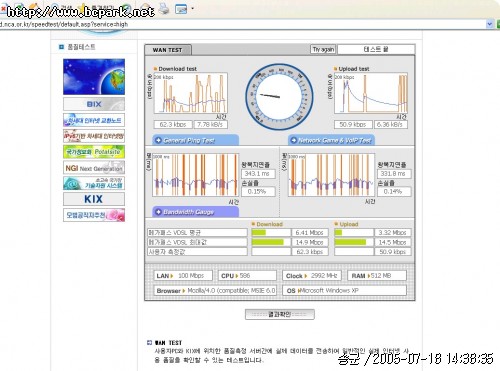Image resolution: width=500 pixels, height=371 pixels.
Task: Click the OS Microsoft Windows XP field
Action: coord(345,291)
